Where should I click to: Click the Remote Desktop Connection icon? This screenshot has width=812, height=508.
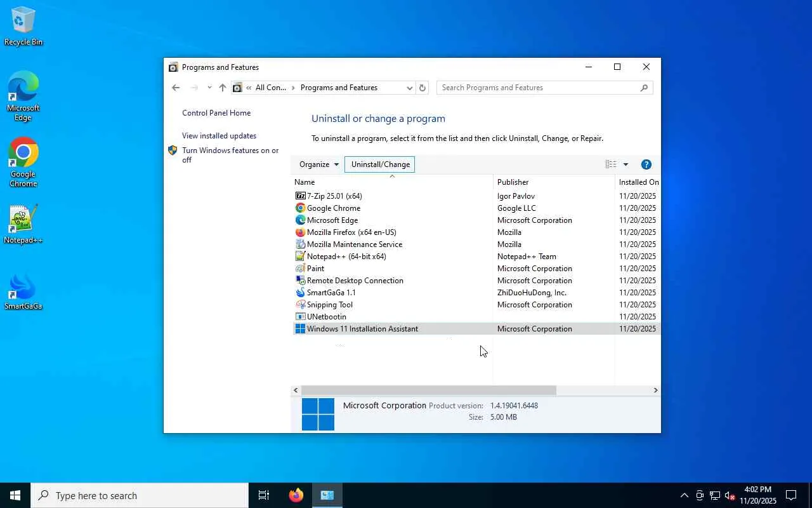coord(301,281)
